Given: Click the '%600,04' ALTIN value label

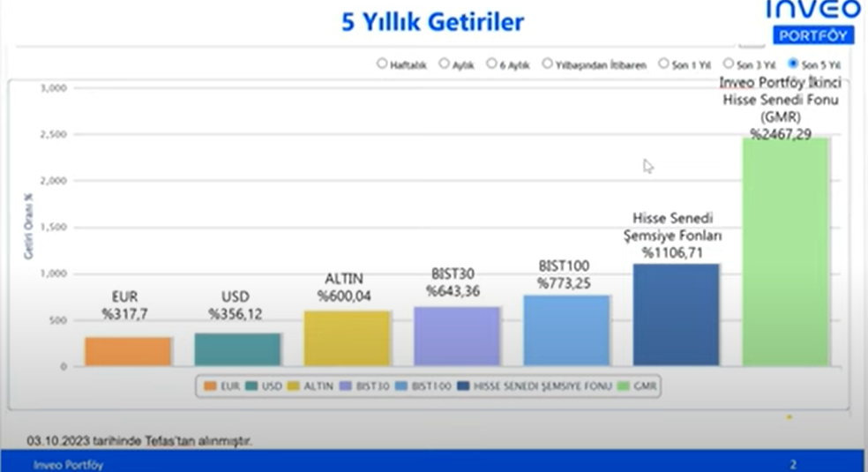Looking at the screenshot, I should coord(344,296).
